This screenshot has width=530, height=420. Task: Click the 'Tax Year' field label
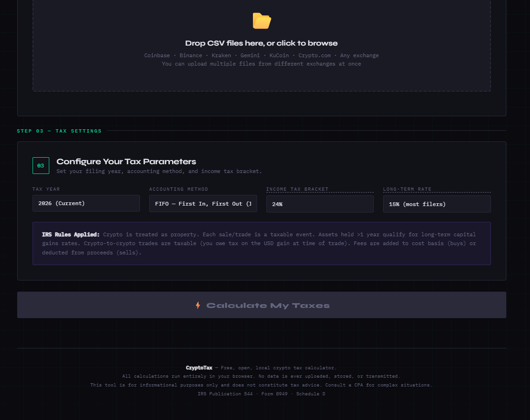coord(46,189)
